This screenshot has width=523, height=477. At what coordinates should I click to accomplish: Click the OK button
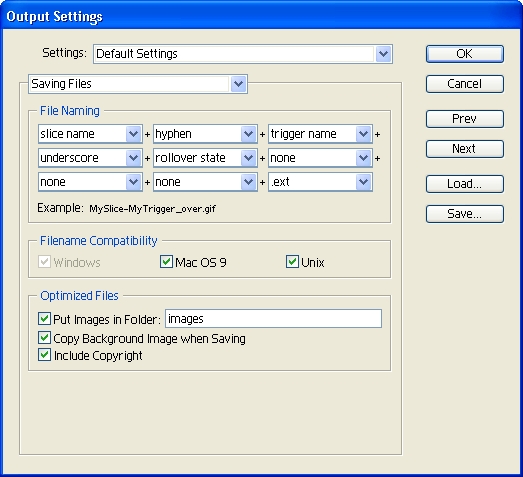tap(465, 54)
